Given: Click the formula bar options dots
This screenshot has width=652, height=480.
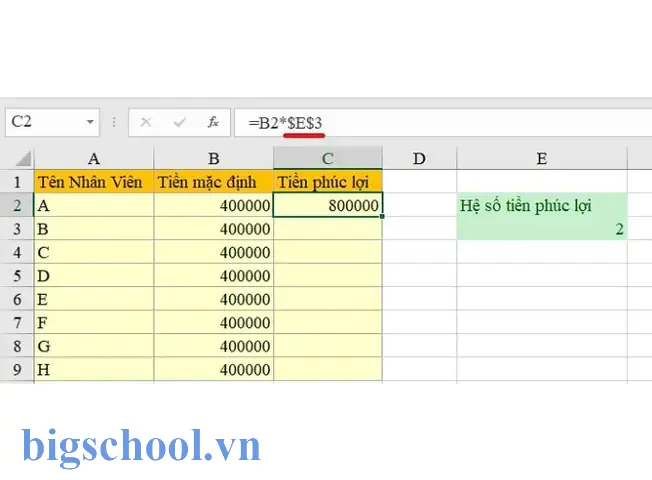Looking at the screenshot, I should pyautogui.click(x=114, y=122).
